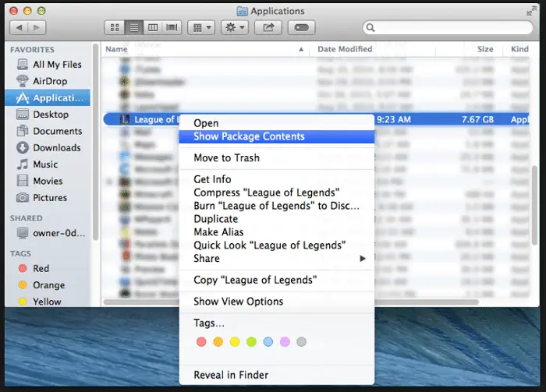Click the vertical file list scrollbar
Viewport: 546px width, 392px height.
(535, 205)
